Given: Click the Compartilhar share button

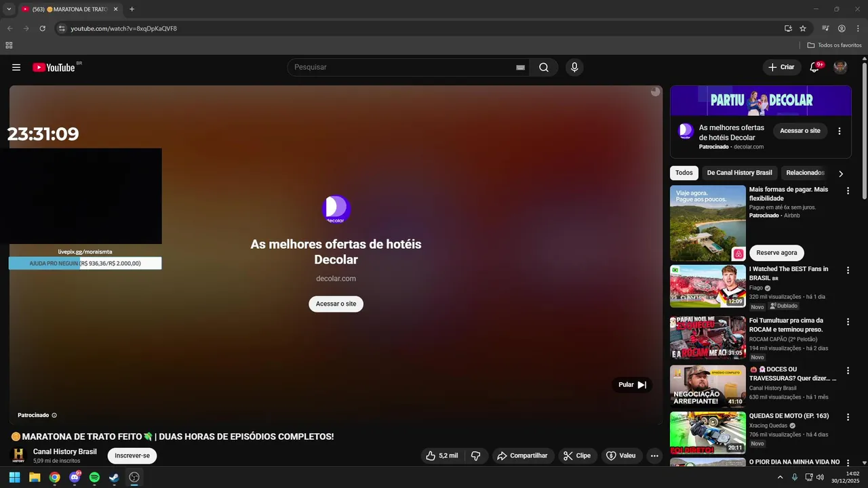Looking at the screenshot, I should 523,455.
